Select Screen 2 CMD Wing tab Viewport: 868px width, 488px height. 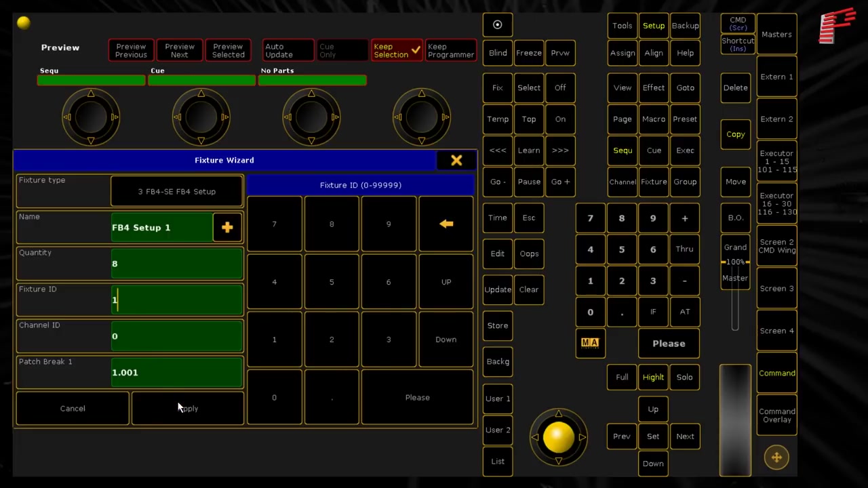click(x=776, y=246)
